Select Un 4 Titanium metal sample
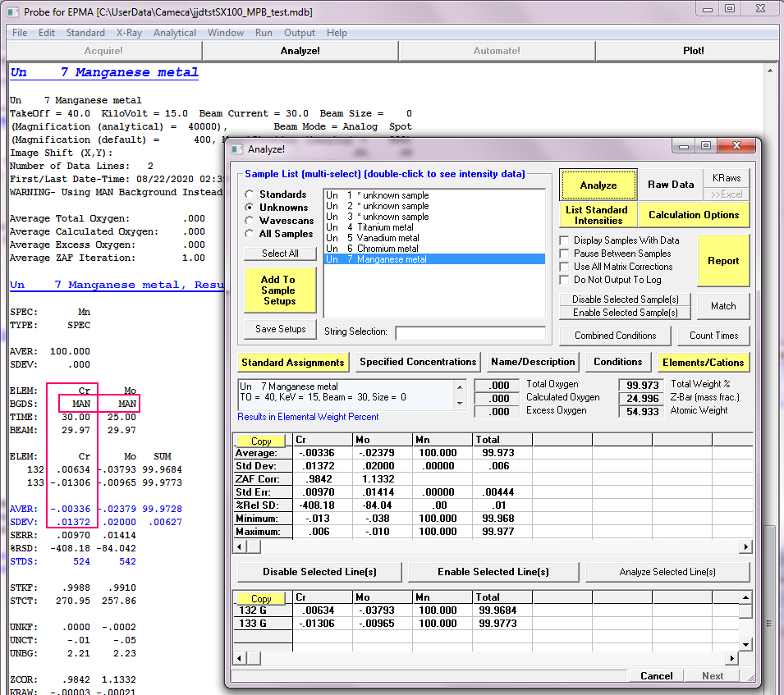This screenshot has width=784, height=695. pos(369,227)
